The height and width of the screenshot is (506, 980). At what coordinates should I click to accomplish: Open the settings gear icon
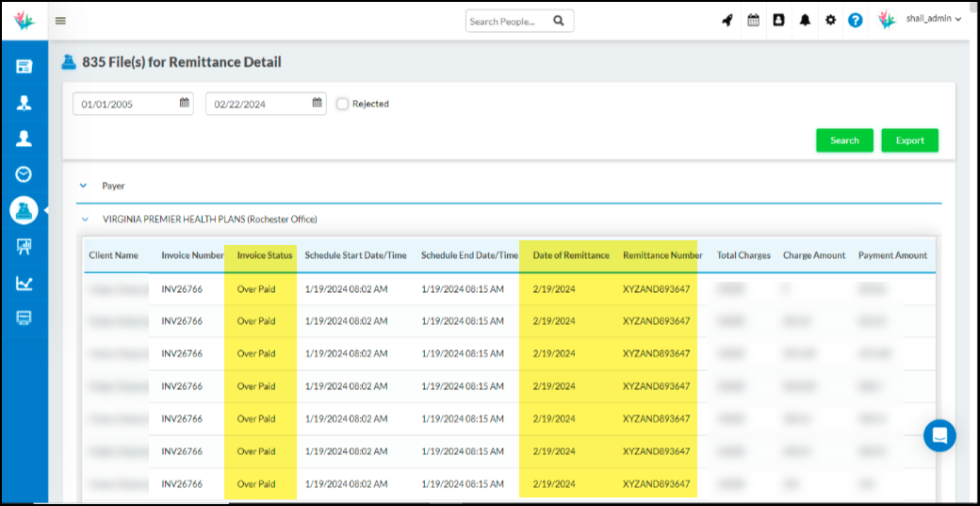click(x=830, y=21)
